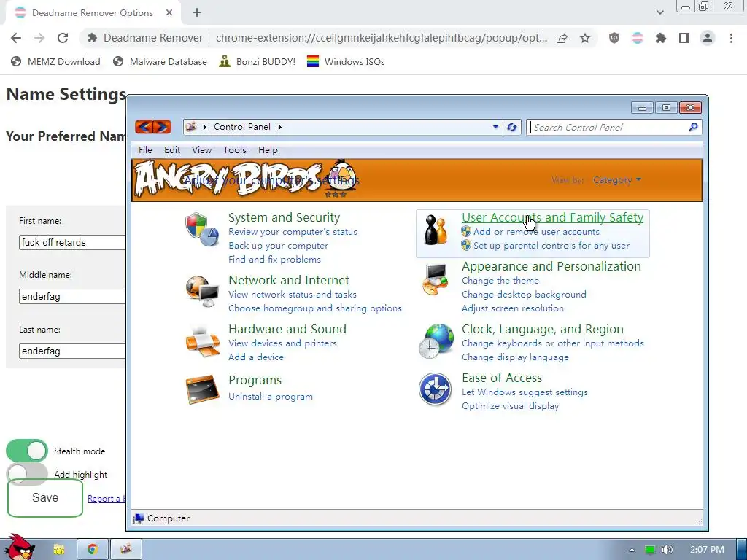
Task: Click the taskbar clock showing 2:07 PM
Action: [x=707, y=550]
